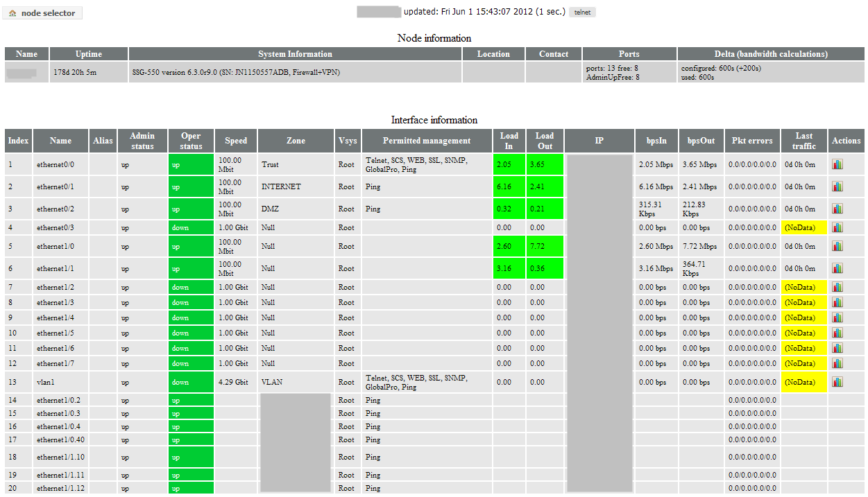Screen dimensions: 868x497
Task: Open graph icon for vlan1 row
Action: tap(837, 382)
